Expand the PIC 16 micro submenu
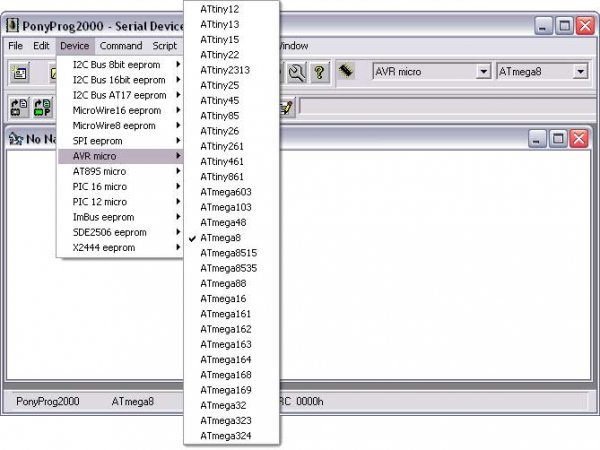Screen dimensions: 600x450 [x=100, y=187]
